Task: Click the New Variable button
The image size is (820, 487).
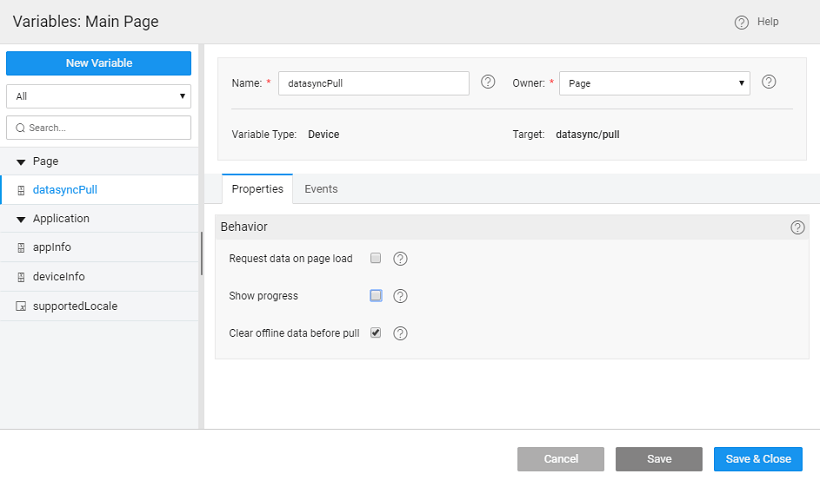Action: pyautogui.click(x=98, y=63)
